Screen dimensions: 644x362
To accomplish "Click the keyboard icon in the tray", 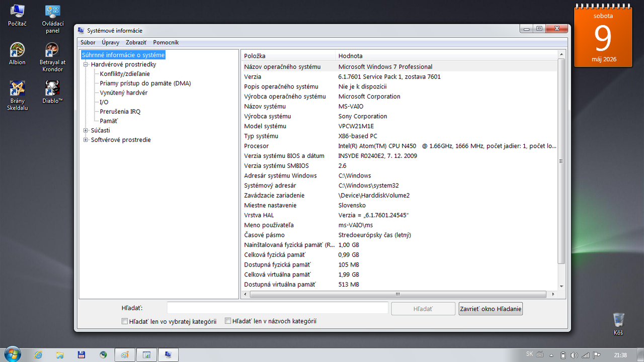I will tap(540, 354).
